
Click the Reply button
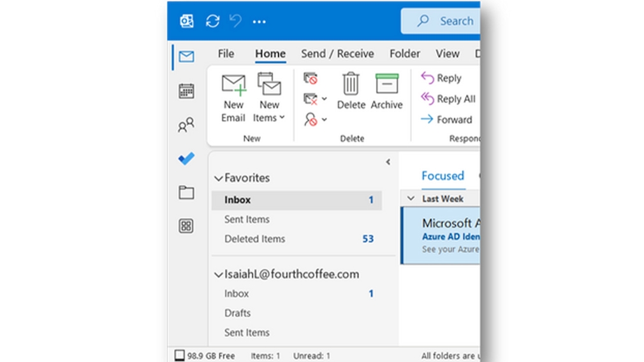click(441, 78)
